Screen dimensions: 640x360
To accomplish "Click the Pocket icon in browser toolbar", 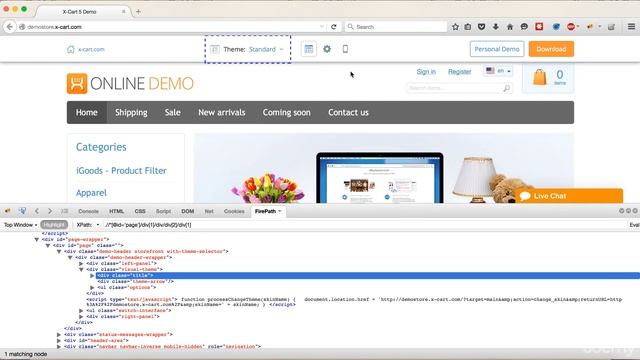I will tap(482, 27).
